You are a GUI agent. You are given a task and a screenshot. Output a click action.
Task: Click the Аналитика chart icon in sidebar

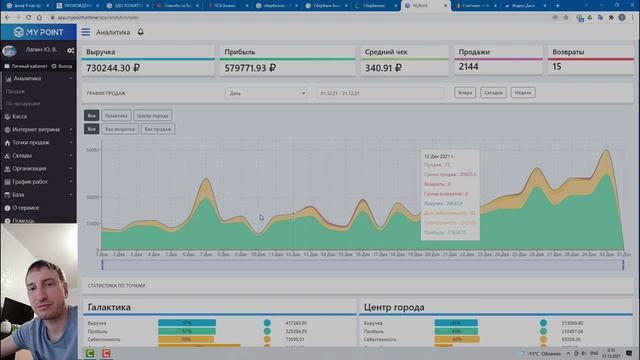[x=9, y=79]
